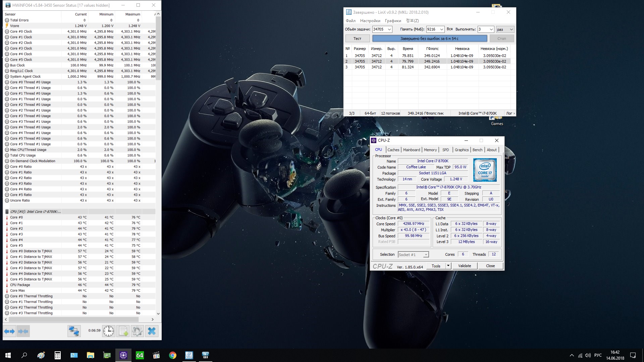Open the Настройки menu in LinX

pyautogui.click(x=370, y=21)
